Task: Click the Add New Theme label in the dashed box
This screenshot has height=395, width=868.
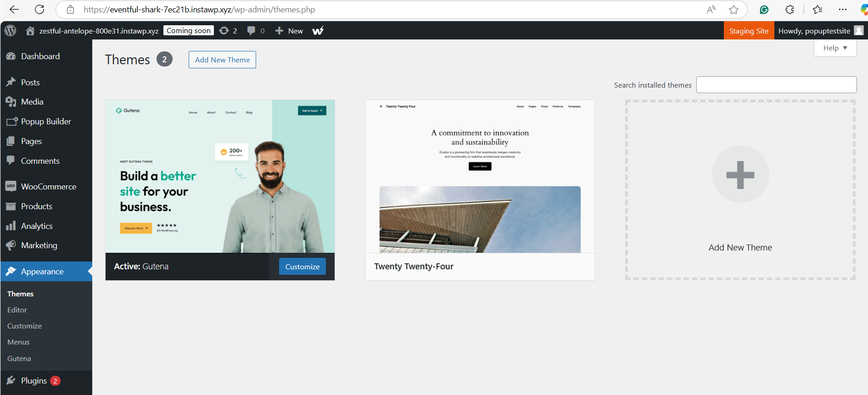Action: [740, 248]
